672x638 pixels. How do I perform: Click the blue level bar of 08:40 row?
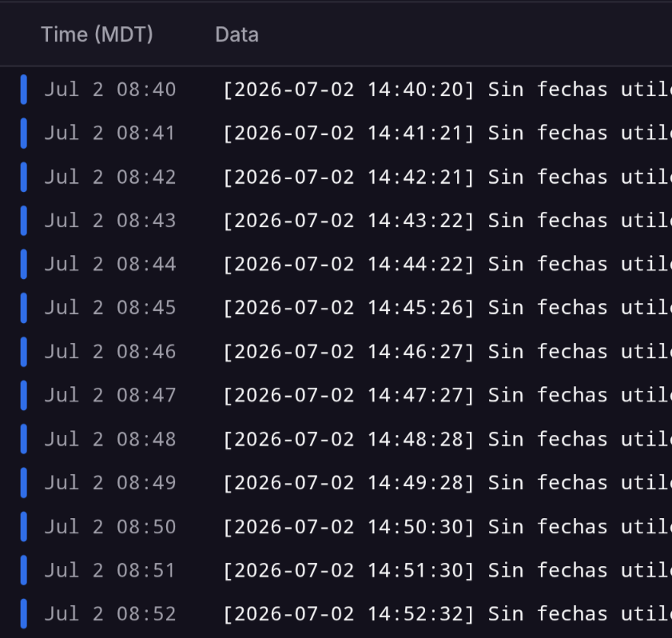pos(23,90)
